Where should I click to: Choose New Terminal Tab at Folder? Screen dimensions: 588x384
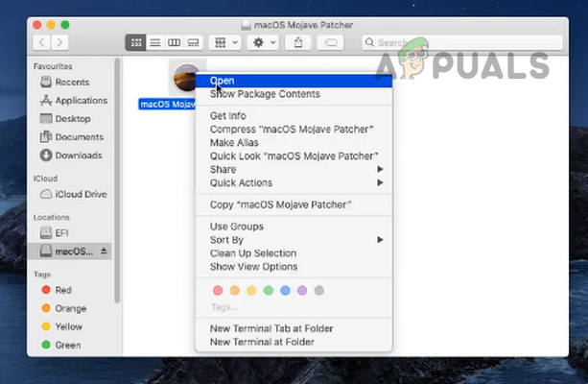pyautogui.click(x=294, y=328)
